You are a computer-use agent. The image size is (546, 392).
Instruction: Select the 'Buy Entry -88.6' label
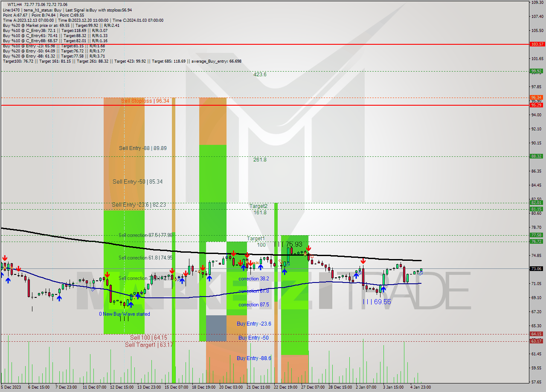(x=254, y=358)
